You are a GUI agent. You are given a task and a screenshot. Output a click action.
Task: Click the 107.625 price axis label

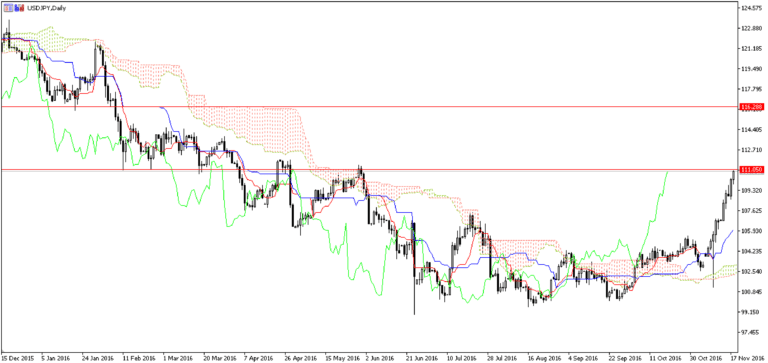coord(750,211)
